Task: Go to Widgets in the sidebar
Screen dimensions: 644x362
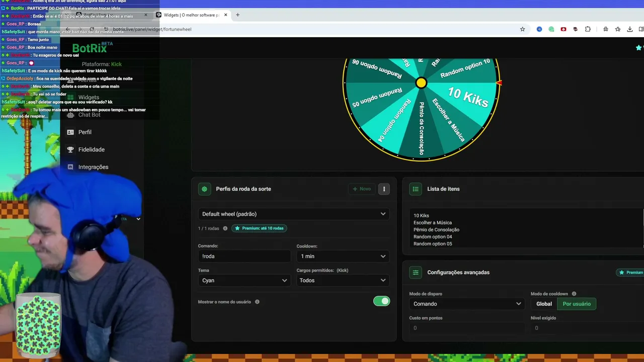Action: 89,97
